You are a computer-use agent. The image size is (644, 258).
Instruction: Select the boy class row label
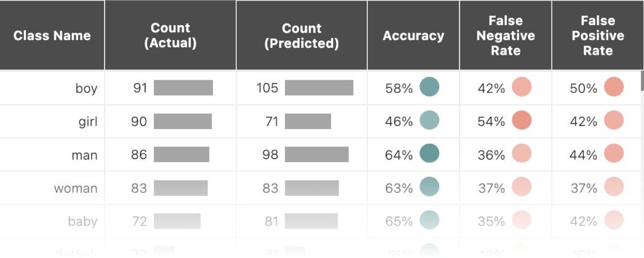86,88
